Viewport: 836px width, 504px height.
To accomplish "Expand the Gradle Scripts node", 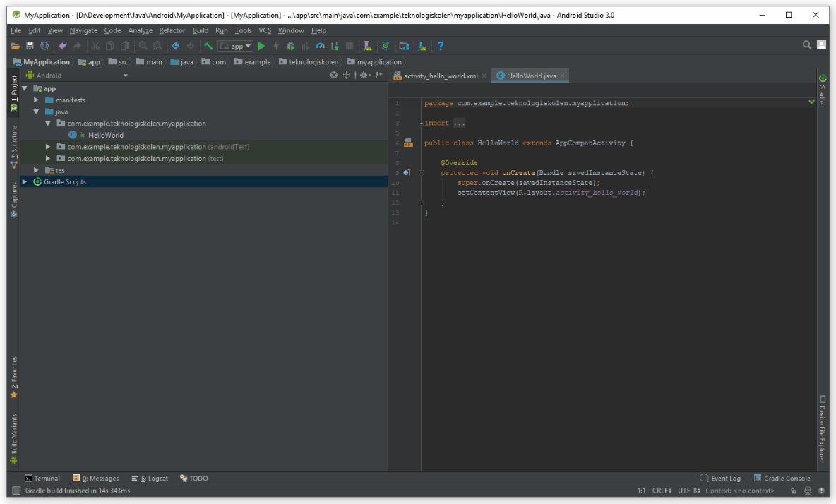I will click(x=25, y=181).
